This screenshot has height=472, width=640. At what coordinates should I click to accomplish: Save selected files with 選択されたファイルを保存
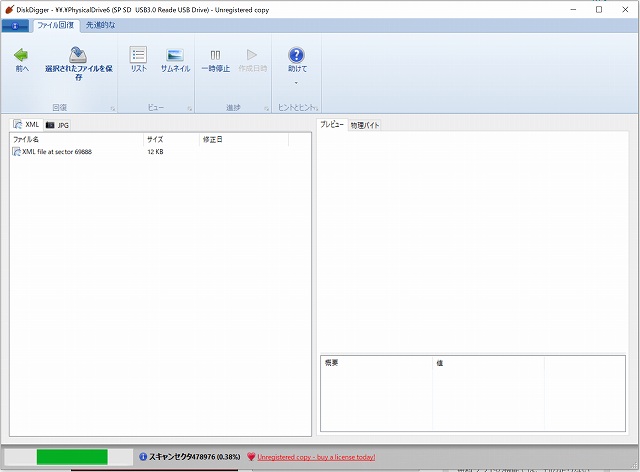click(x=78, y=64)
